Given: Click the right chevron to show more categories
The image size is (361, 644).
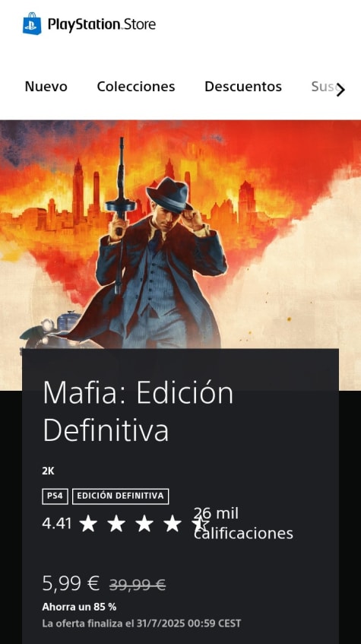Looking at the screenshot, I should tap(340, 90).
